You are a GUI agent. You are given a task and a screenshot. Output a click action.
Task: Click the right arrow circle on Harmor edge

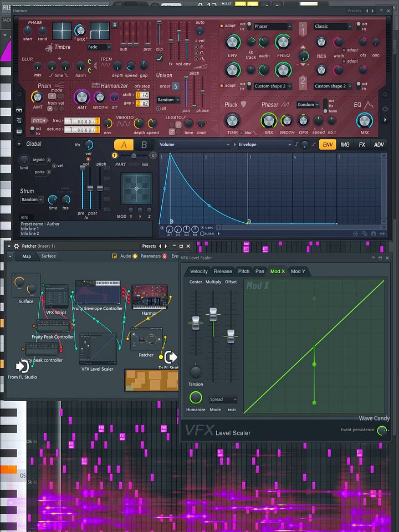tap(385, 120)
